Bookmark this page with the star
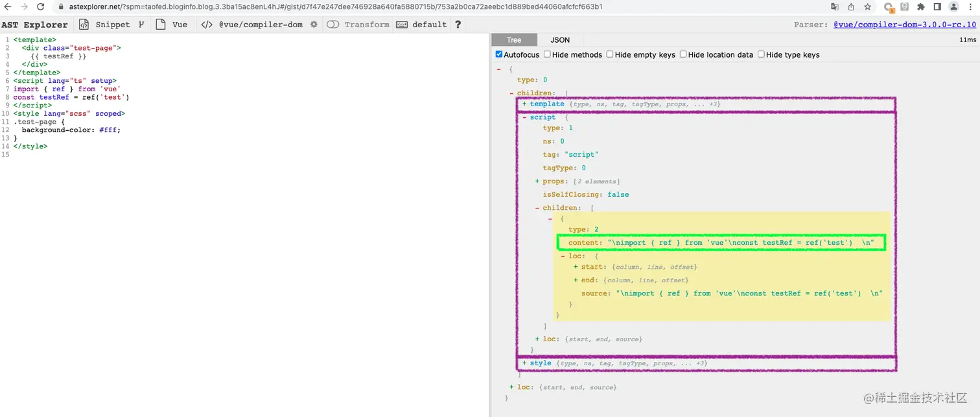 point(867,6)
